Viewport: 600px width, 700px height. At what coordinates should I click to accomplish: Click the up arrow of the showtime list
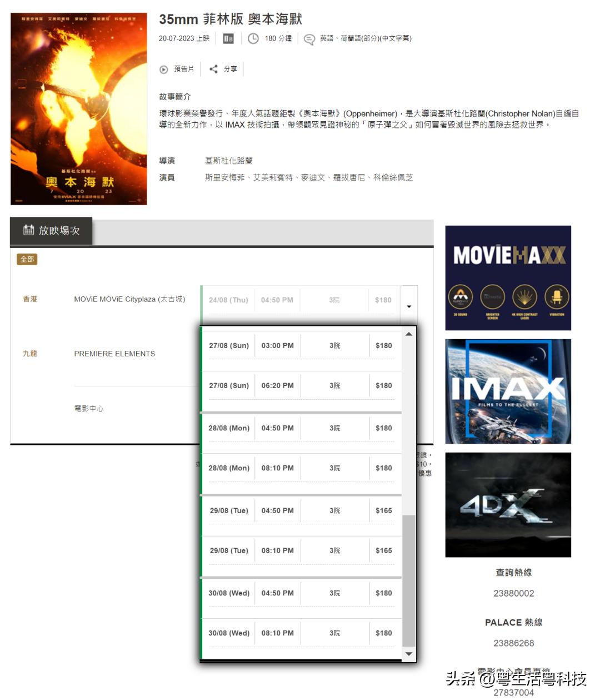coord(408,334)
